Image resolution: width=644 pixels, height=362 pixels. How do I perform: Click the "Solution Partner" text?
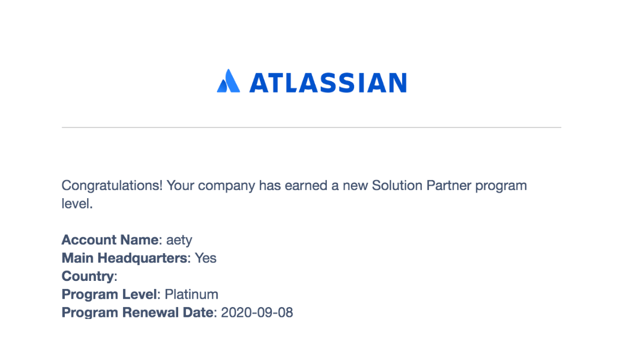click(x=421, y=186)
